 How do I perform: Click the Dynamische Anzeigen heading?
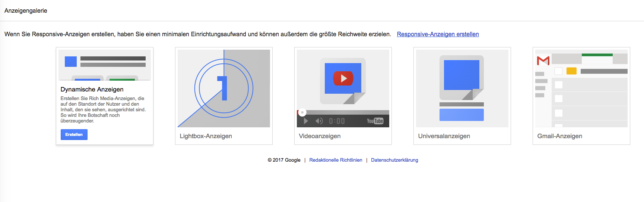[x=92, y=89]
